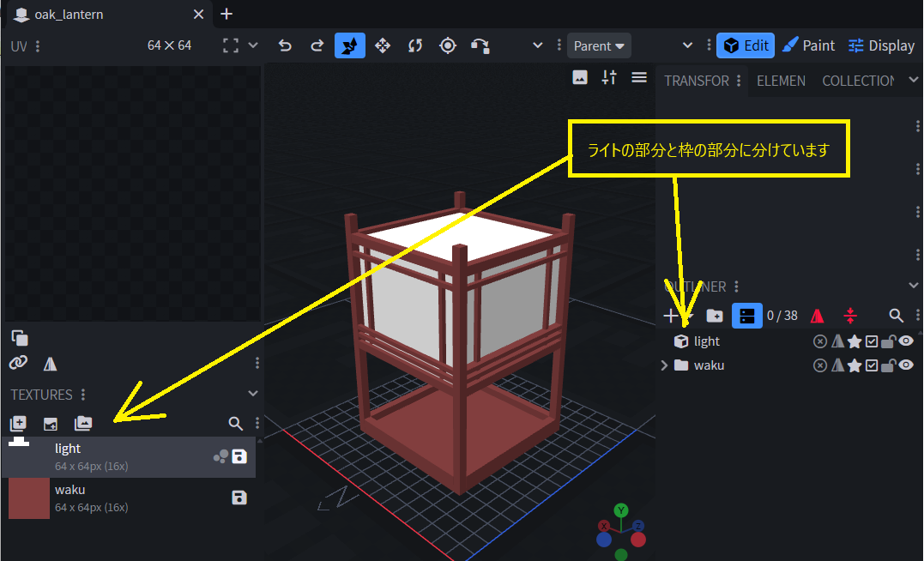Collapse the Textures panel chevron

click(x=253, y=393)
